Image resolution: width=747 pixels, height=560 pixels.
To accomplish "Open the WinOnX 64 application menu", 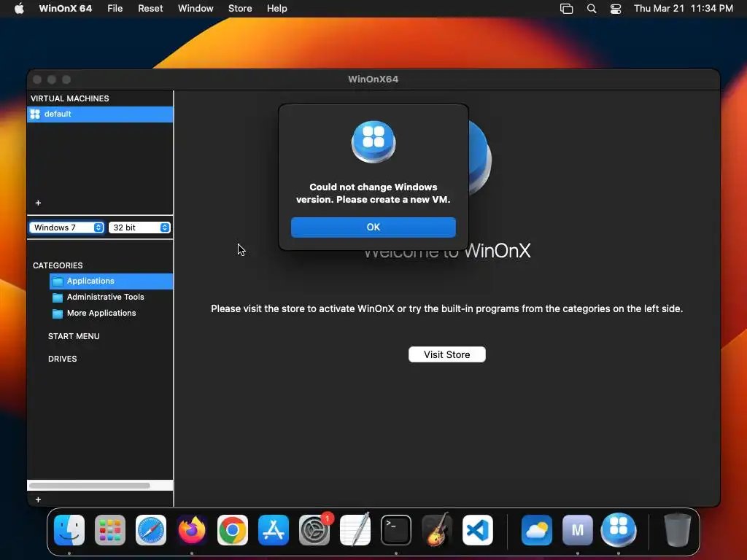I will 65,9.
